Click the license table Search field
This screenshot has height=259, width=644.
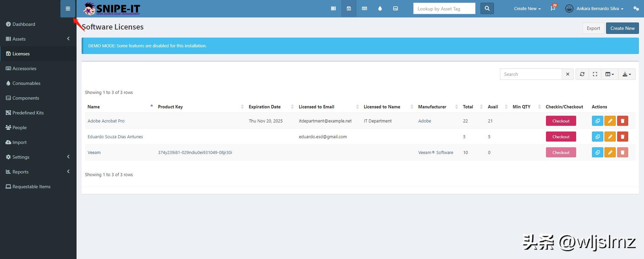531,74
